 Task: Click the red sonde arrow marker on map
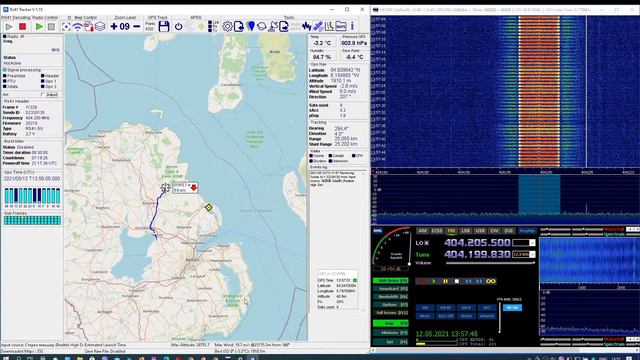193,188
